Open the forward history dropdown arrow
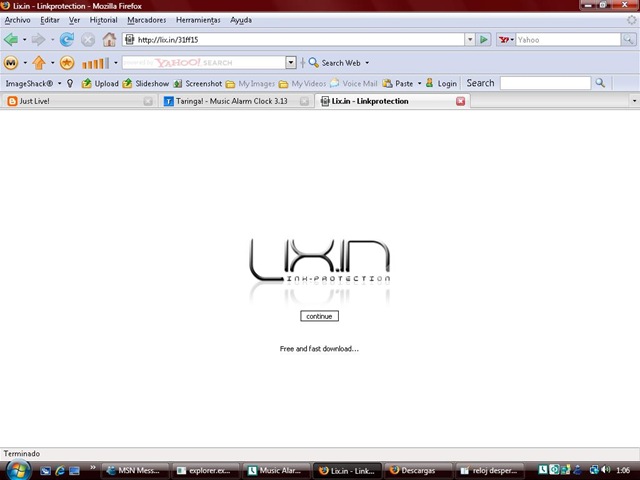 (x=52, y=40)
